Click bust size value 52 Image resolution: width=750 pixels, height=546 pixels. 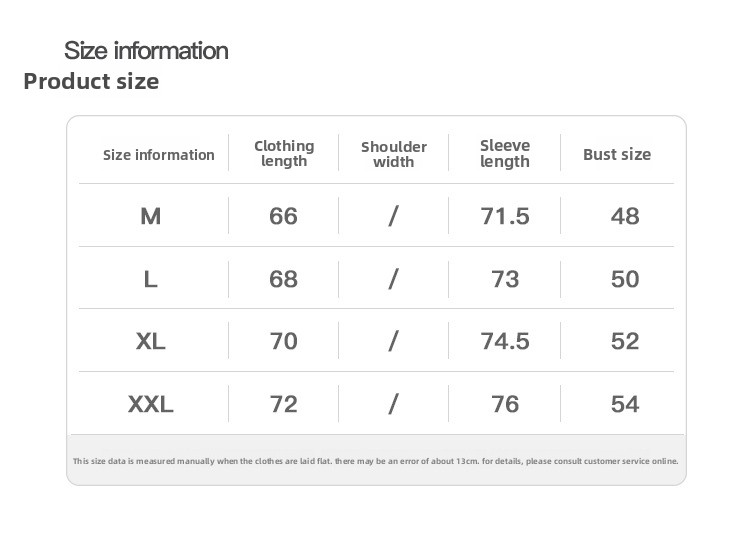pyautogui.click(x=625, y=341)
